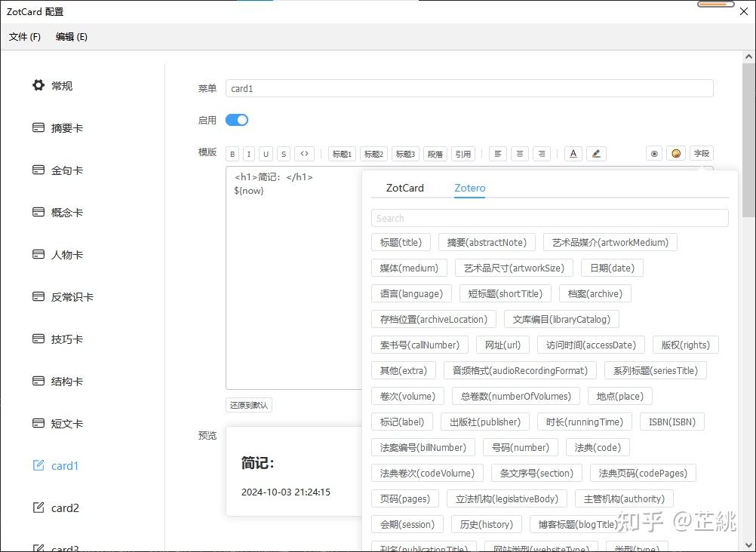Insert 标题2 heading tag
Image resolution: width=756 pixels, height=552 pixels.
pos(373,154)
